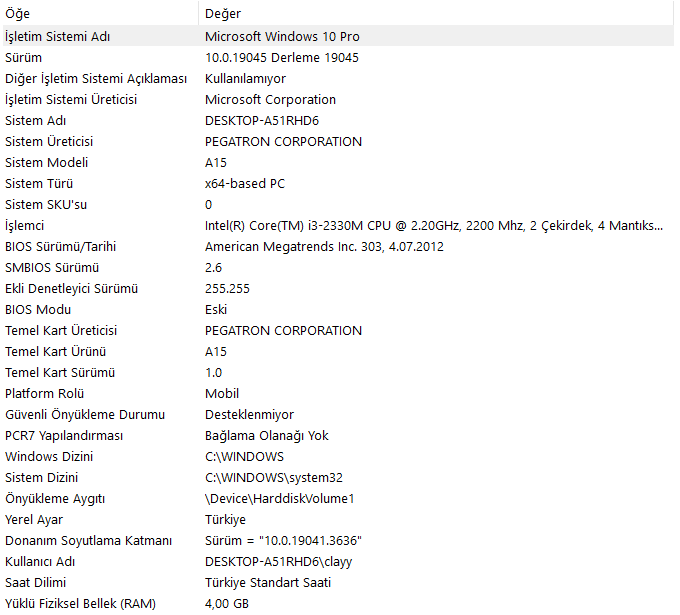The height and width of the screenshot is (615, 680).
Task: Click the Sürüm = "10.0.19041.3636" value
Action: coord(283,541)
